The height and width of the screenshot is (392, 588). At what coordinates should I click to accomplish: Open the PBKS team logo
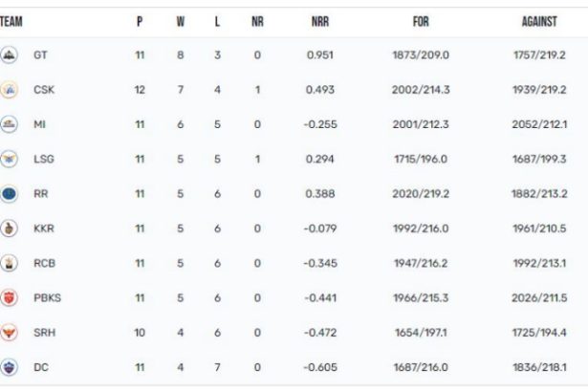(x=9, y=298)
